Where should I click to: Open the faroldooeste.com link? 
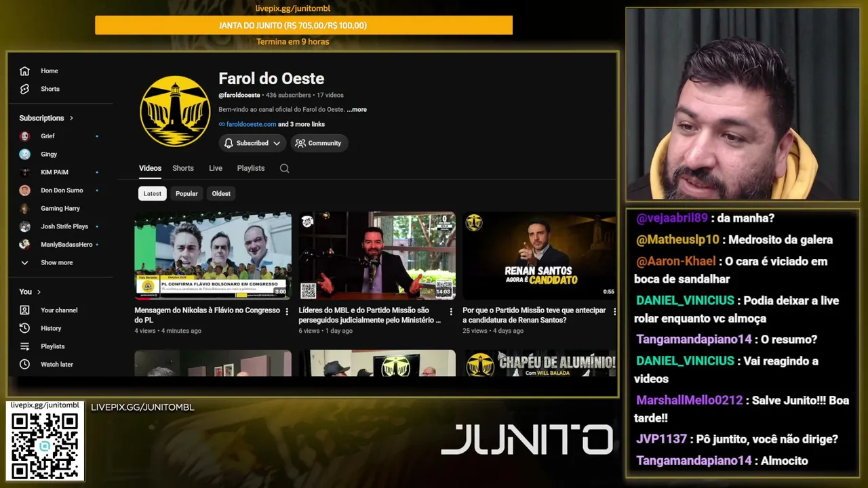(x=251, y=125)
